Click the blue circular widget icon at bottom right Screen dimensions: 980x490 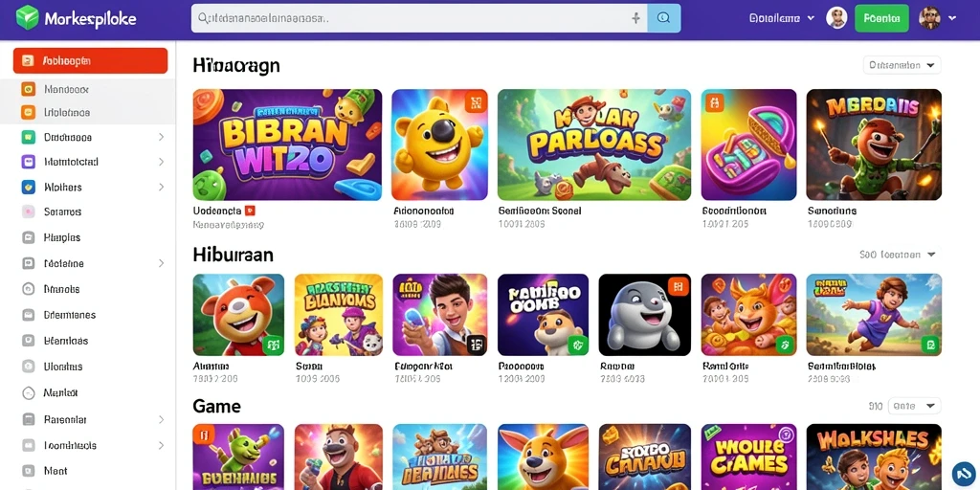click(x=963, y=473)
